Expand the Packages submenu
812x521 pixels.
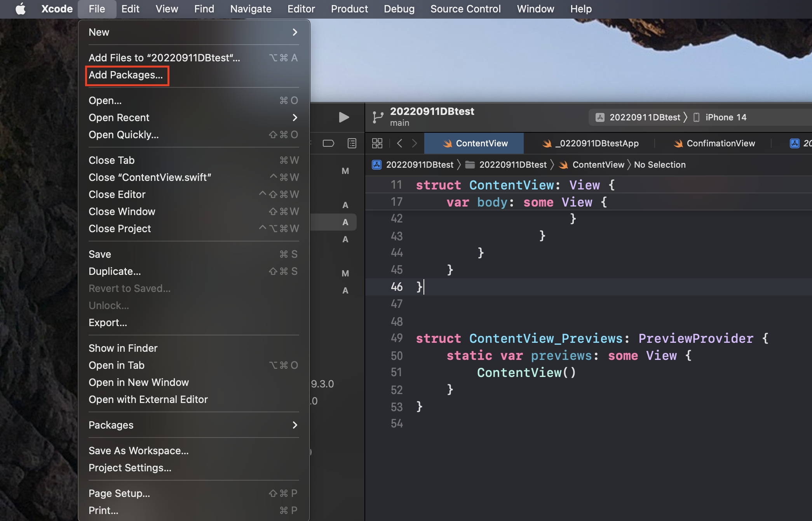[x=193, y=425]
